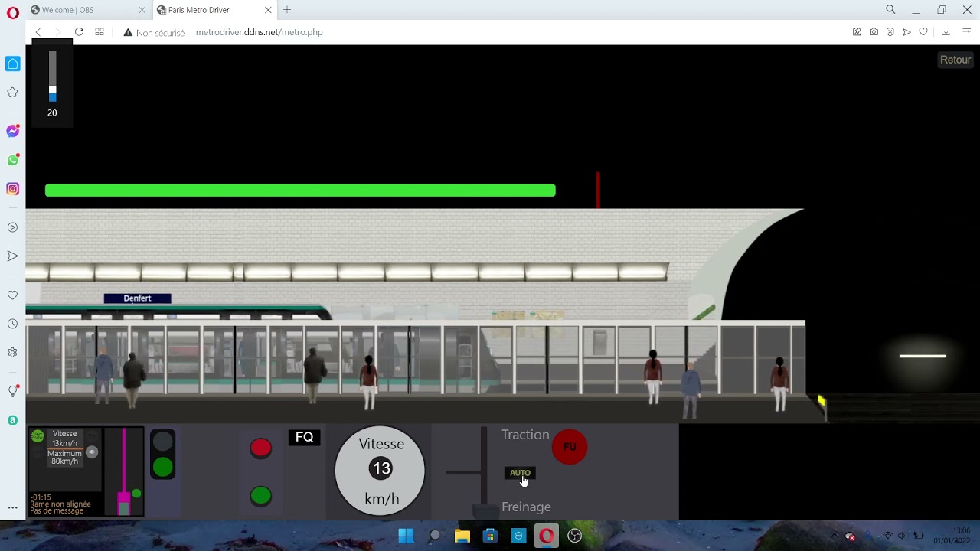Click the 'Pas de message' status text
The image size is (980, 551).
[x=56, y=511]
